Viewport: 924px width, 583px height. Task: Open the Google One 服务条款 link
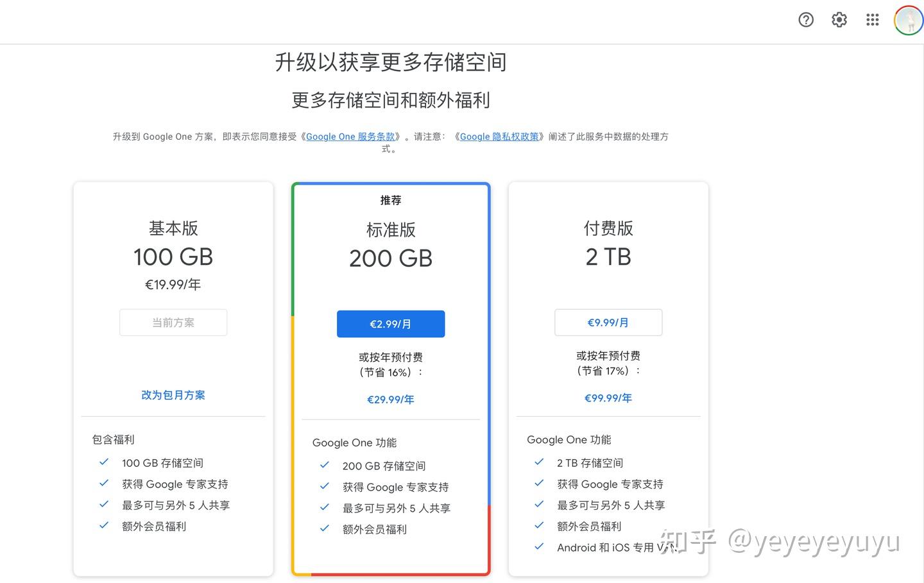[x=350, y=136]
